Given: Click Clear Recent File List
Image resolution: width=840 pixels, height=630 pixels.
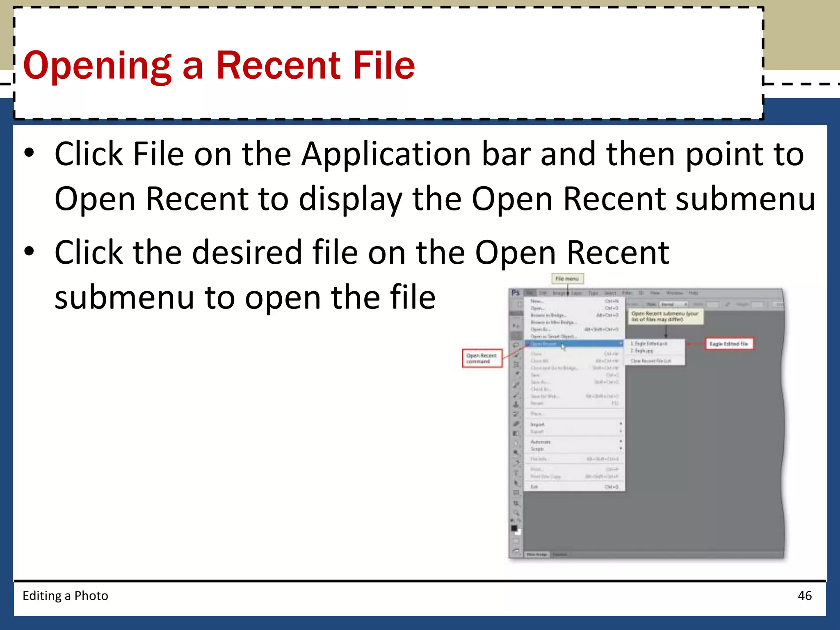Looking at the screenshot, I should click(x=655, y=361).
